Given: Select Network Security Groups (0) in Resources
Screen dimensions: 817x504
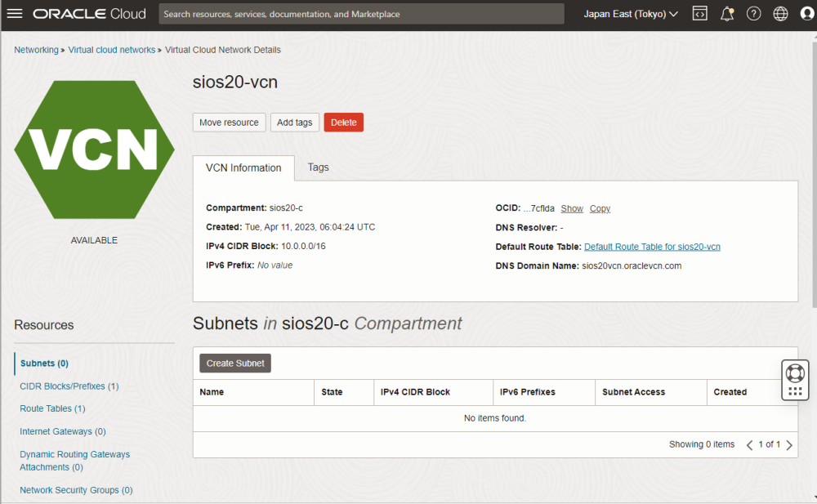Looking at the screenshot, I should point(76,490).
